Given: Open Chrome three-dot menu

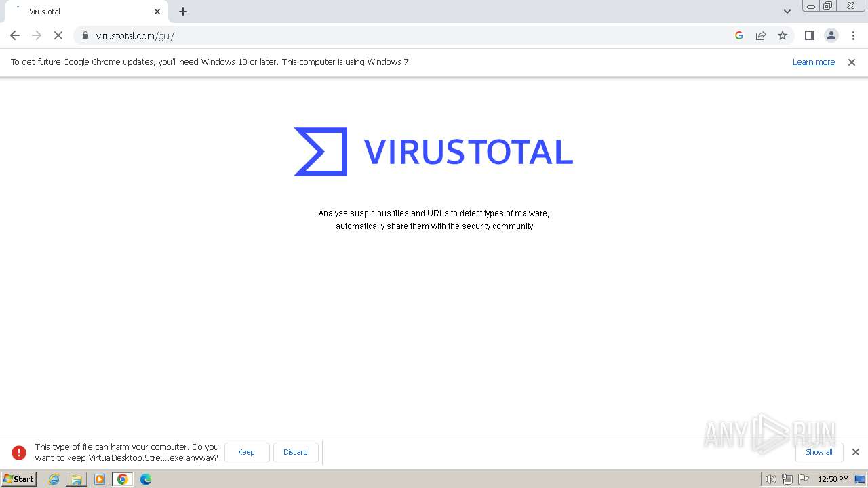Looking at the screenshot, I should (x=853, y=35).
